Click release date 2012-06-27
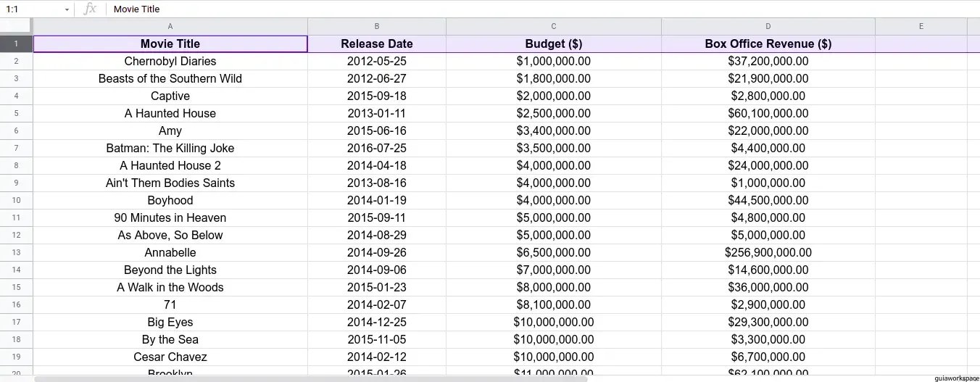The image size is (980, 382). coord(377,78)
